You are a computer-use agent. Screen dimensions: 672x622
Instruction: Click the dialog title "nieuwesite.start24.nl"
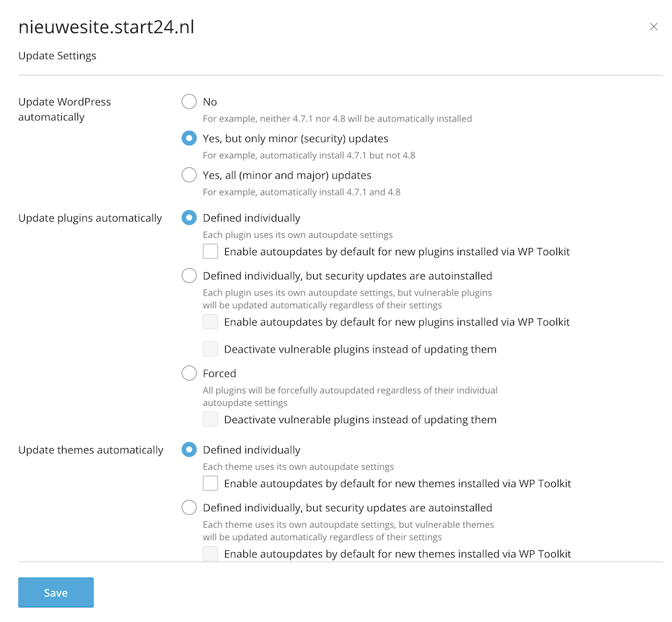point(106,27)
